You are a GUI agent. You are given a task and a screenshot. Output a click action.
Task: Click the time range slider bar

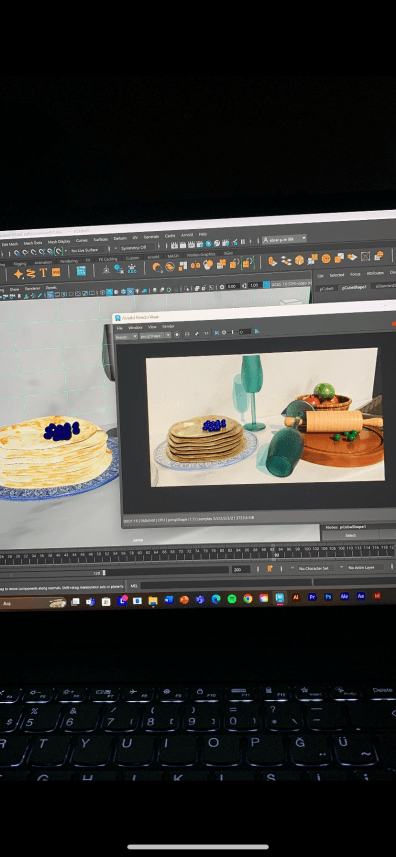pyautogui.click(x=115, y=572)
